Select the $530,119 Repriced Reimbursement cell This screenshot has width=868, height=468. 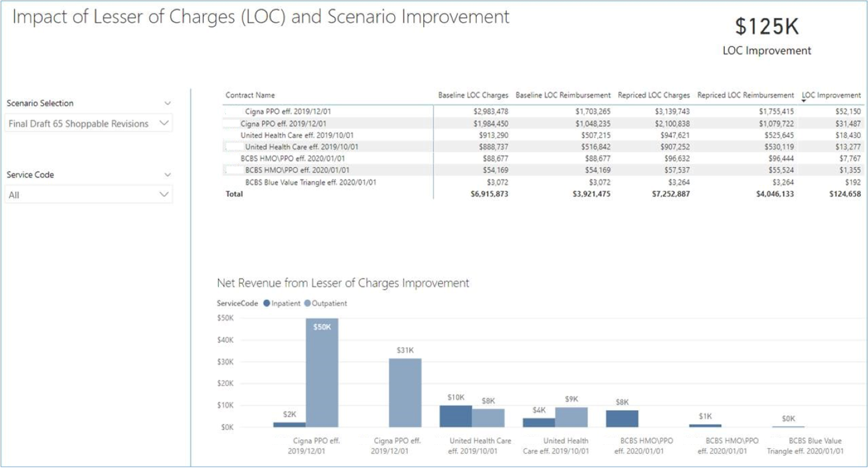tap(779, 147)
